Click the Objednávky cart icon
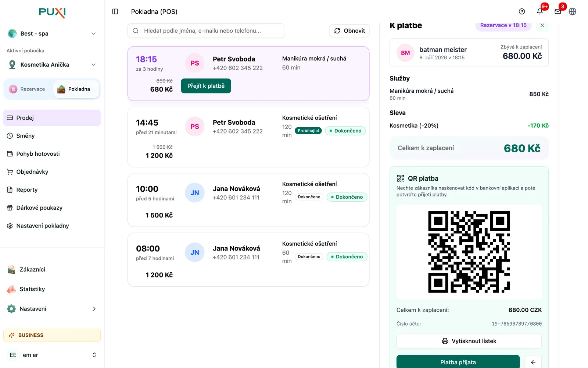 pyautogui.click(x=10, y=172)
